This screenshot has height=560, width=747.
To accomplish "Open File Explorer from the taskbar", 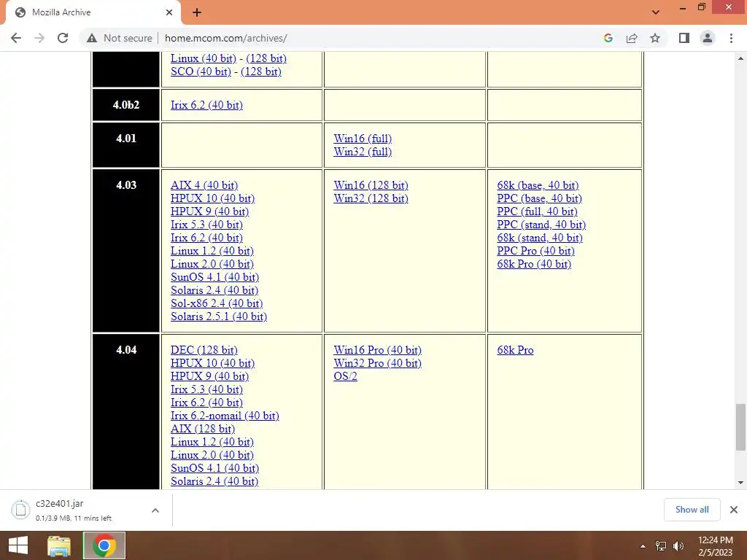I will coord(59,545).
